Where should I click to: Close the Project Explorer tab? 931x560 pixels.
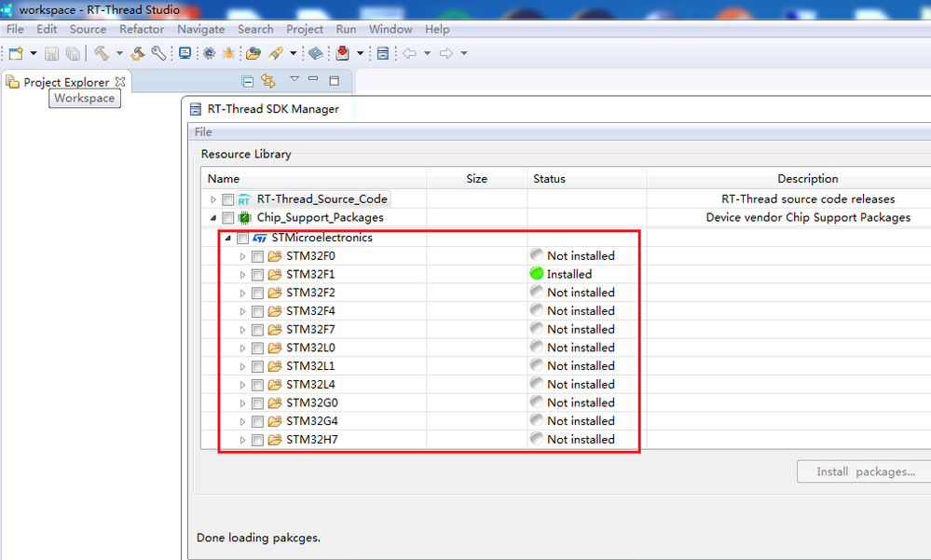click(x=120, y=81)
